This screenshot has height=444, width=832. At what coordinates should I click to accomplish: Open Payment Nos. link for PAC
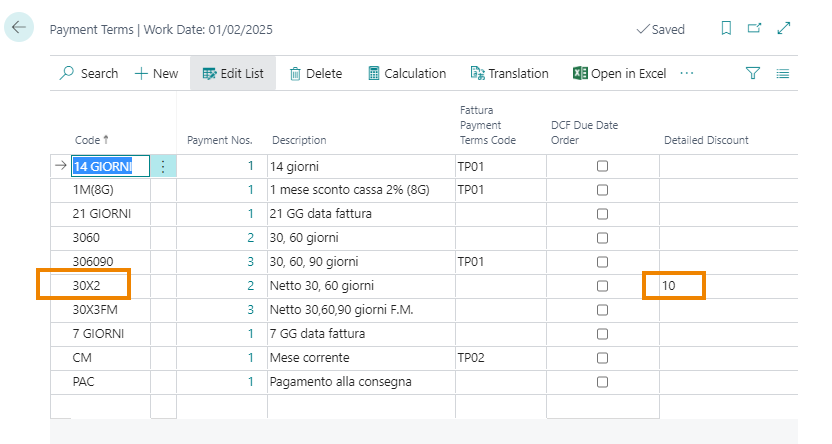[250, 382]
